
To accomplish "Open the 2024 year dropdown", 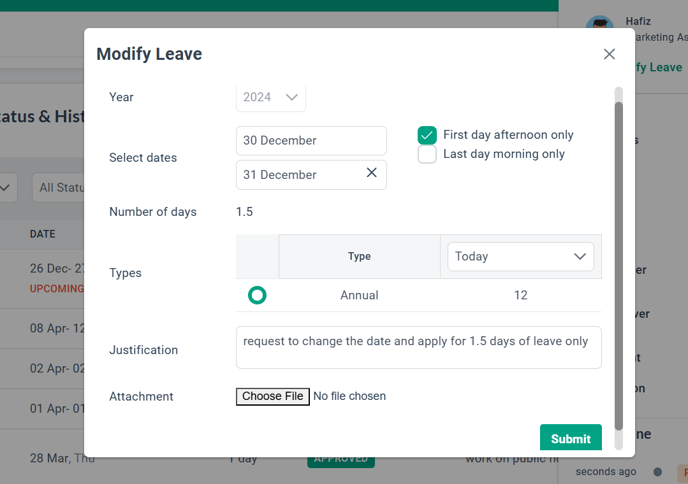I will [271, 97].
